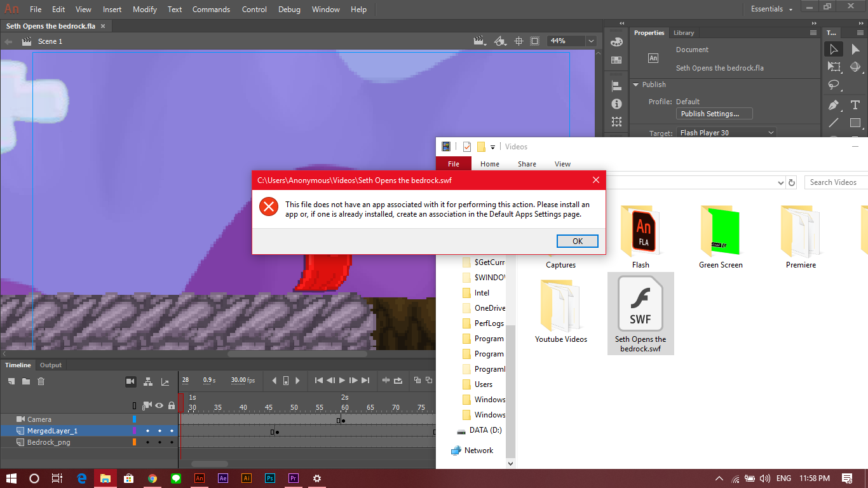The height and width of the screenshot is (488, 868).
Task: Open the Tools panel options menu
Action: 859,33
